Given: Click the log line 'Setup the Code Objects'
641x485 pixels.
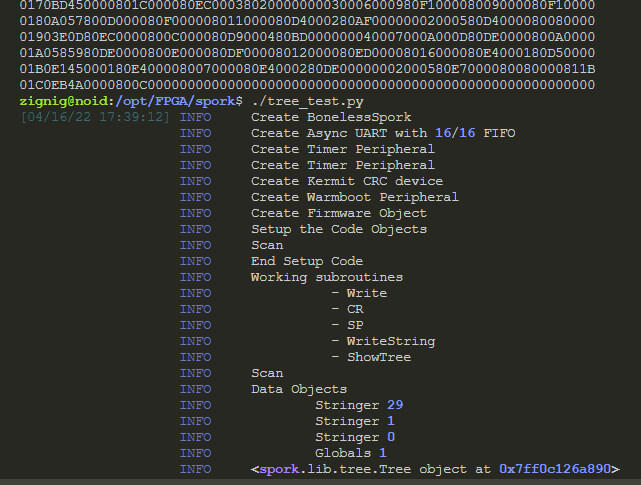Looking at the screenshot, I should pos(339,229).
